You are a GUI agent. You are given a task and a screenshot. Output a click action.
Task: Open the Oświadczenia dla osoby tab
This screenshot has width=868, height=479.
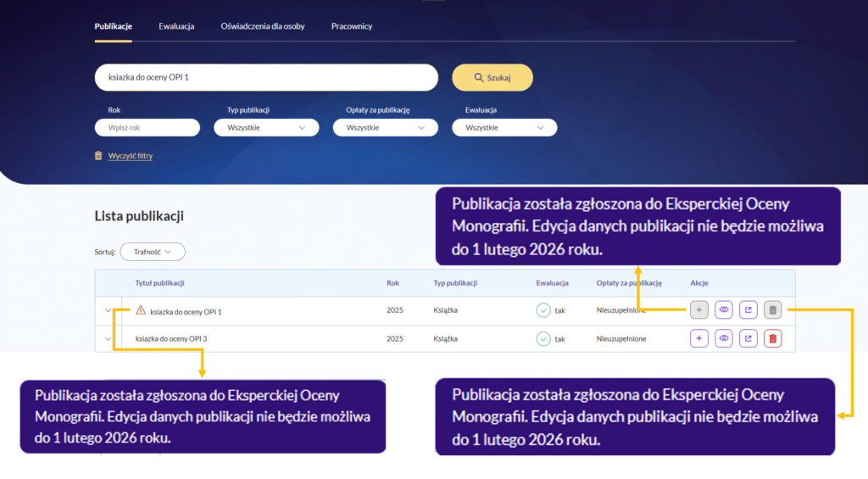point(262,26)
